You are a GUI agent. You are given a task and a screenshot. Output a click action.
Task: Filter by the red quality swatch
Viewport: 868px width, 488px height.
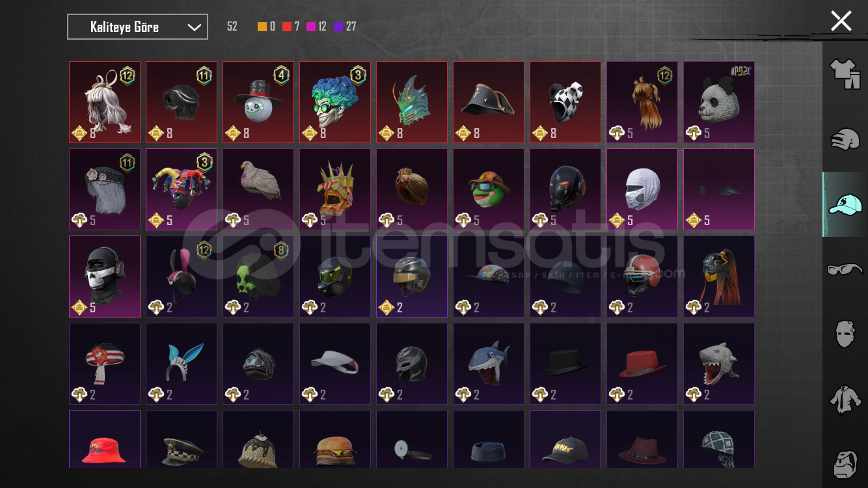tap(287, 27)
